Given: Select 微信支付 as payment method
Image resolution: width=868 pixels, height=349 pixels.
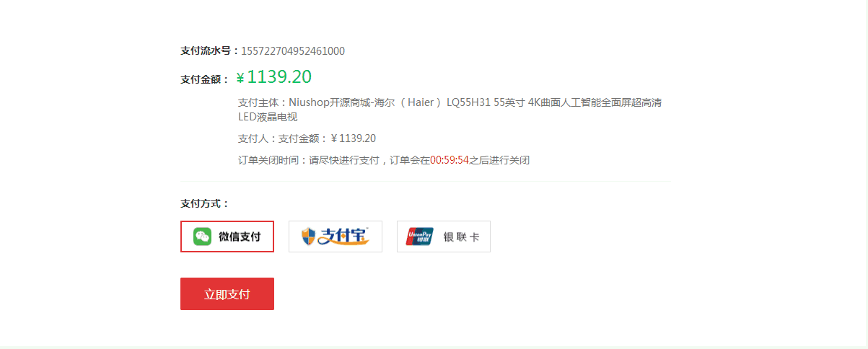Looking at the screenshot, I should pos(227,237).
